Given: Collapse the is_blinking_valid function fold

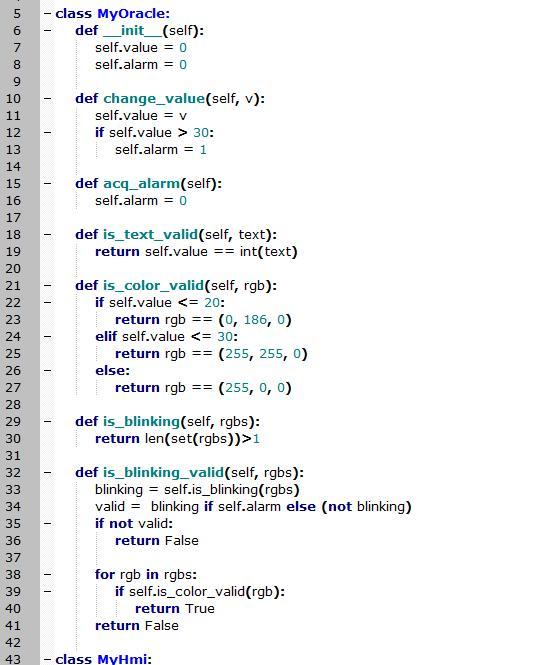Looking at the screenshot, I should pos(47,472).
